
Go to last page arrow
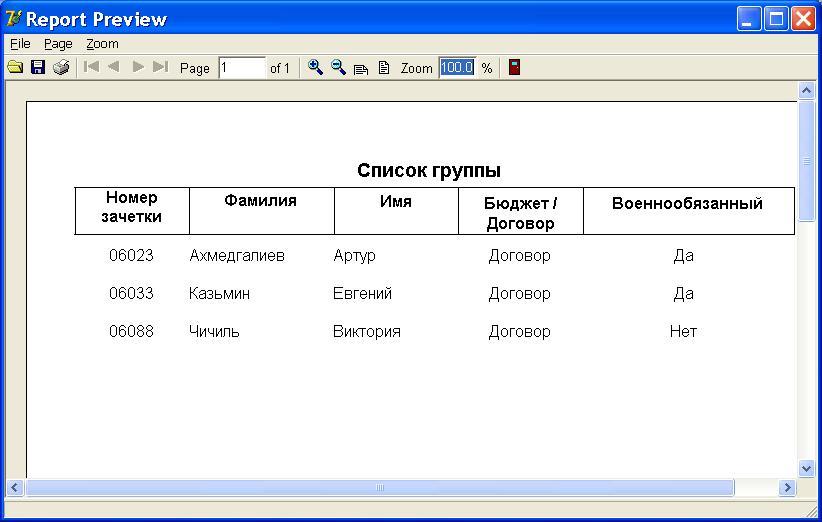160,67
